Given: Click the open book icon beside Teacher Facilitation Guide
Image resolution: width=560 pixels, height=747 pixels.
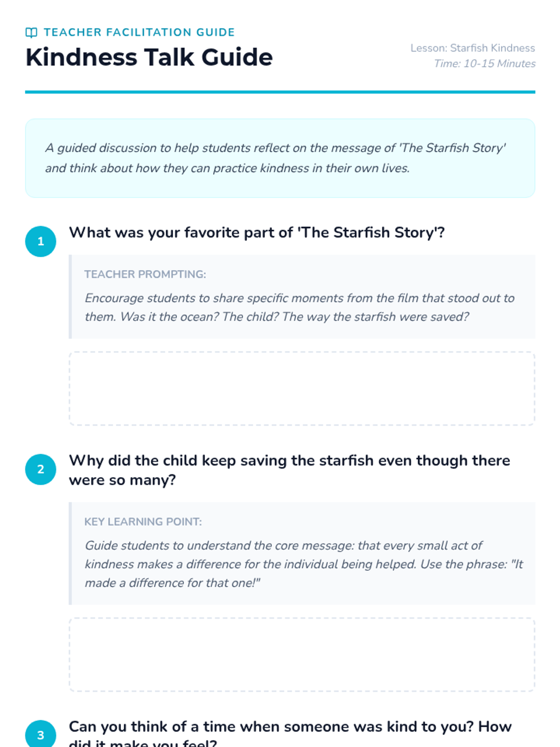Looking at the screenshot, I should (31, 32).
